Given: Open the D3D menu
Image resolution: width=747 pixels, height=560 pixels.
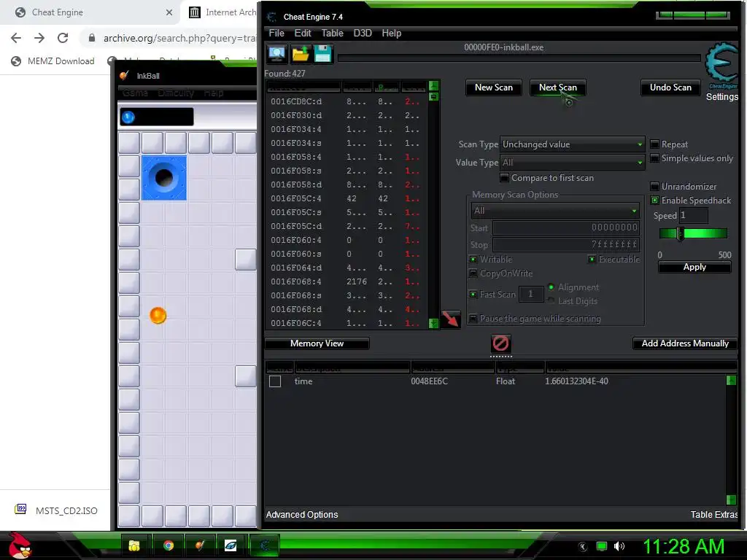Looking at the screenshot, I should 362,33.
